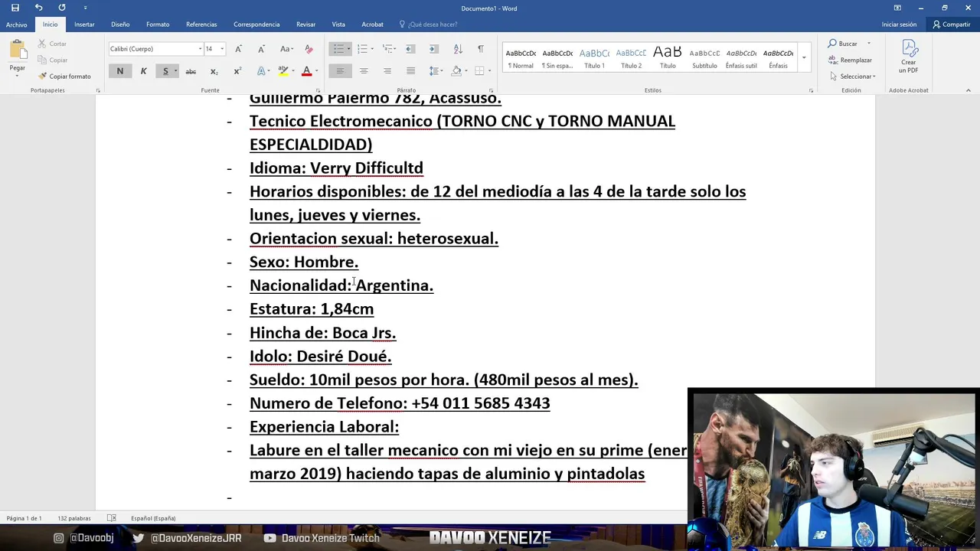Toggle bullet list formatting

[x=338, y=49]
